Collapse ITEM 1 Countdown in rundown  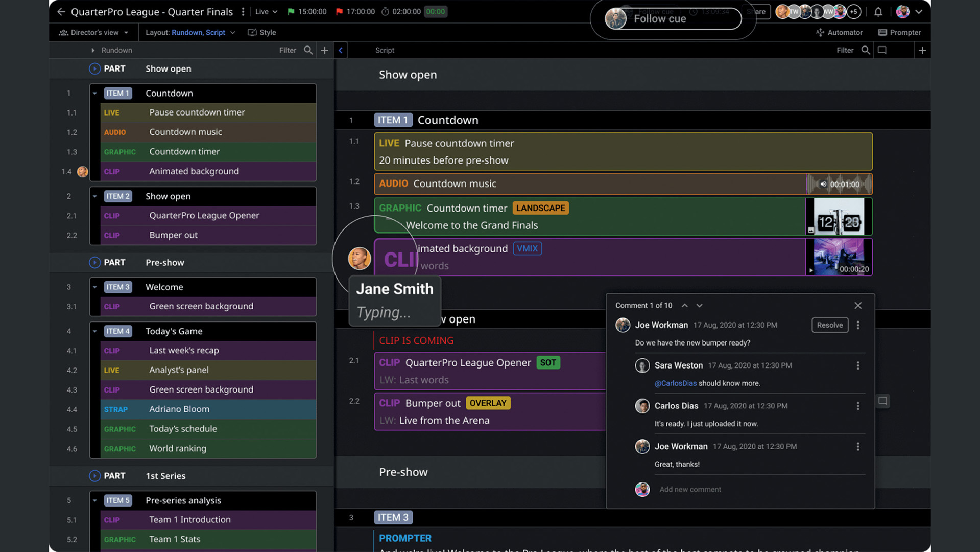pyautogui.click(x=95, y=94)
